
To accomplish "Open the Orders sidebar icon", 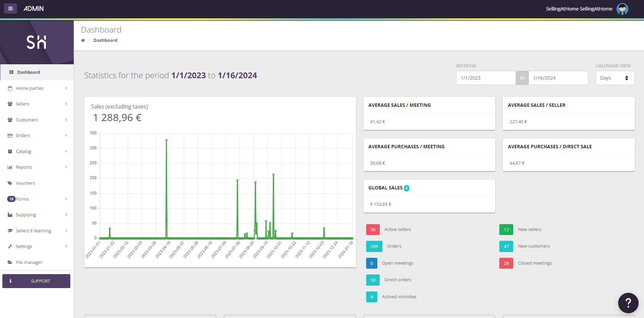I will 10,135.
